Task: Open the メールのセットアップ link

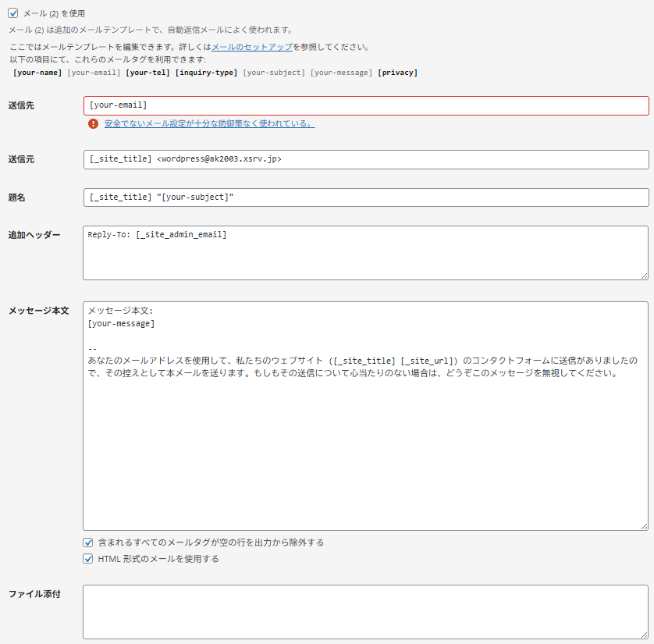Action: point(252,47)
